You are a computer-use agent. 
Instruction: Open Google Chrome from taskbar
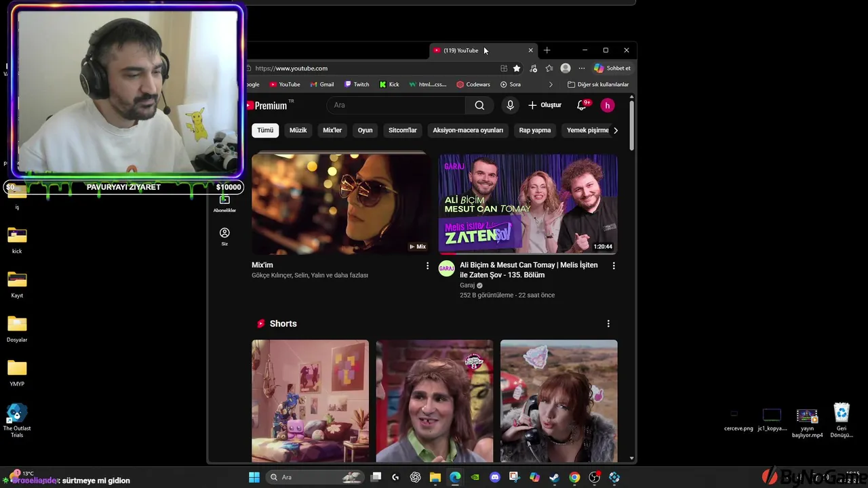pos(574,477)
